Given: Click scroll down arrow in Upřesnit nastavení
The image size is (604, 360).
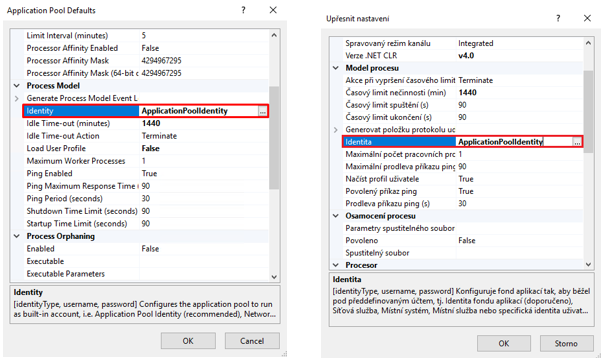Looking at the screenshot, I should (588, 264).
